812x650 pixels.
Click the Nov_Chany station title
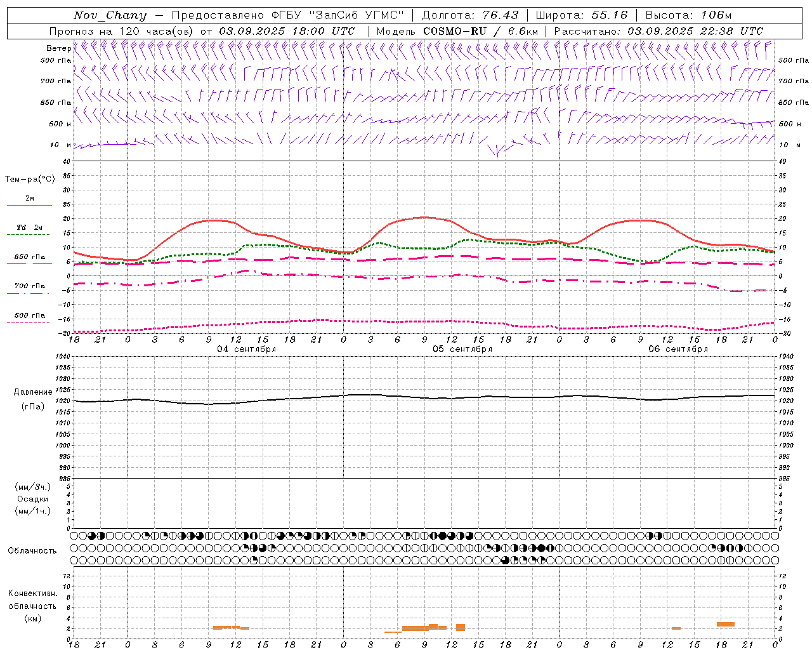(x=110, y=15)
